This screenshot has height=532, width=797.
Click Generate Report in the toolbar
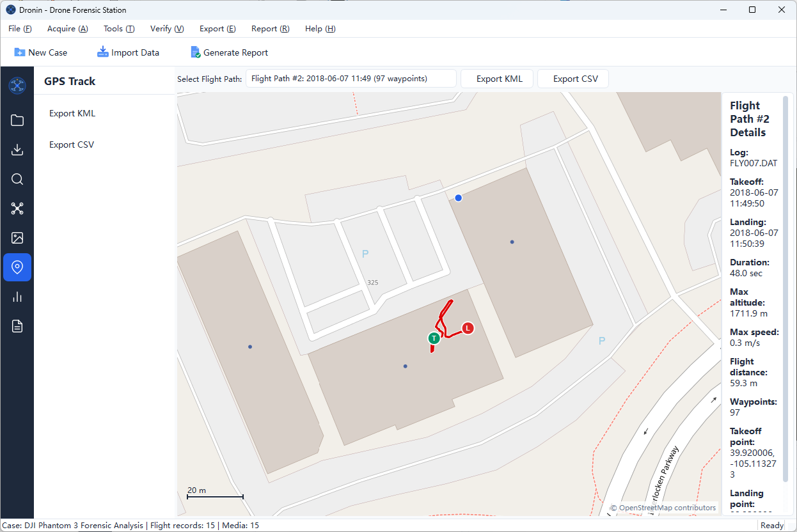coord(229,52)
